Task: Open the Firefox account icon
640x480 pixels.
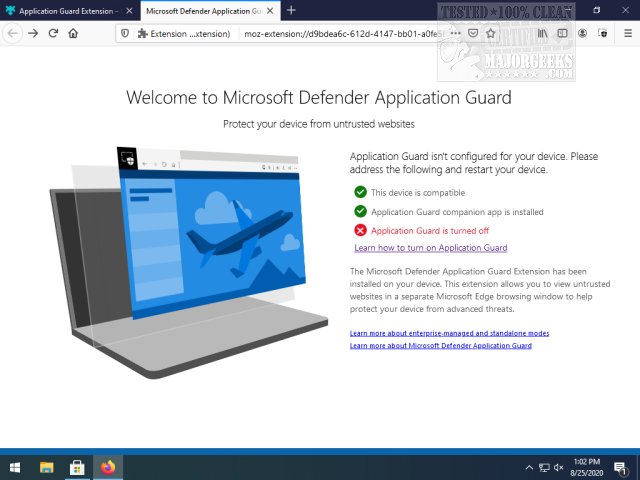Action: (582, 33)
